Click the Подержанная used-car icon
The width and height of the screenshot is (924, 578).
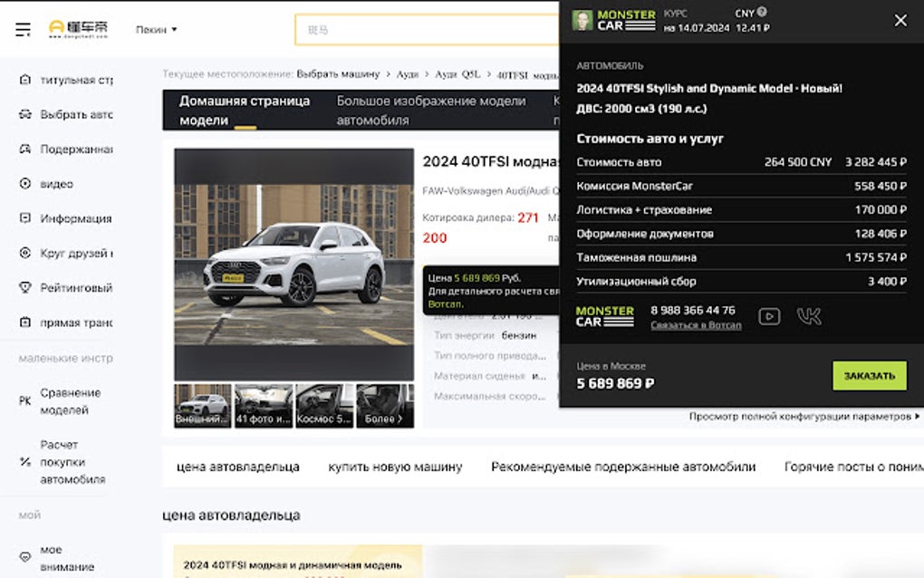click(x=24, y=149)
